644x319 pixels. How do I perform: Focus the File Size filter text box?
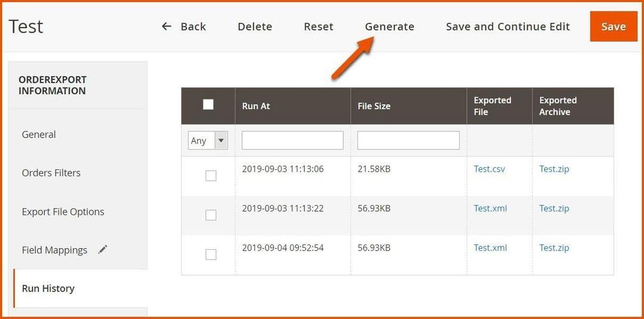click(408, 141)
